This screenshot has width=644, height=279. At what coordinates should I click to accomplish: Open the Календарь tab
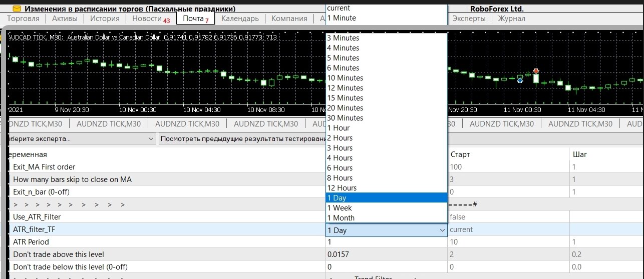point(240,18)
